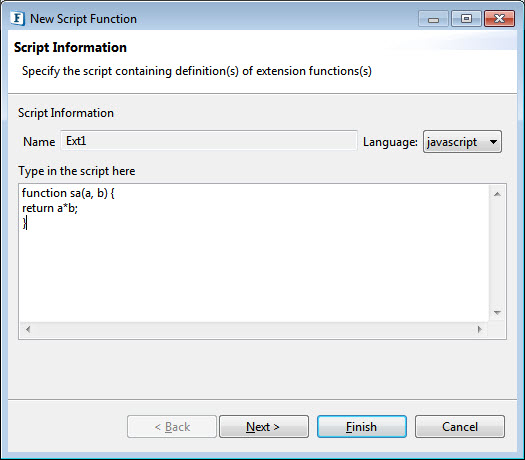The image size is (525, 460).
Task: Click the New Script Function title icon
Action: 17,18
